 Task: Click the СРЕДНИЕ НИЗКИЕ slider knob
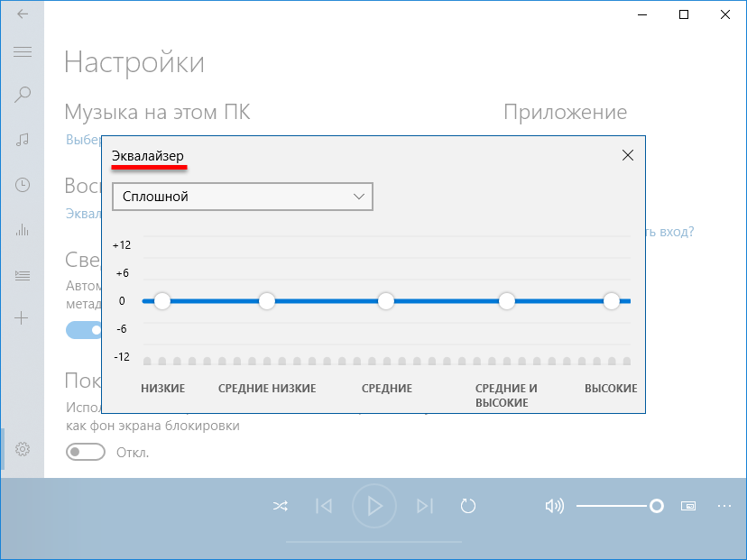(x=267, y=301)
